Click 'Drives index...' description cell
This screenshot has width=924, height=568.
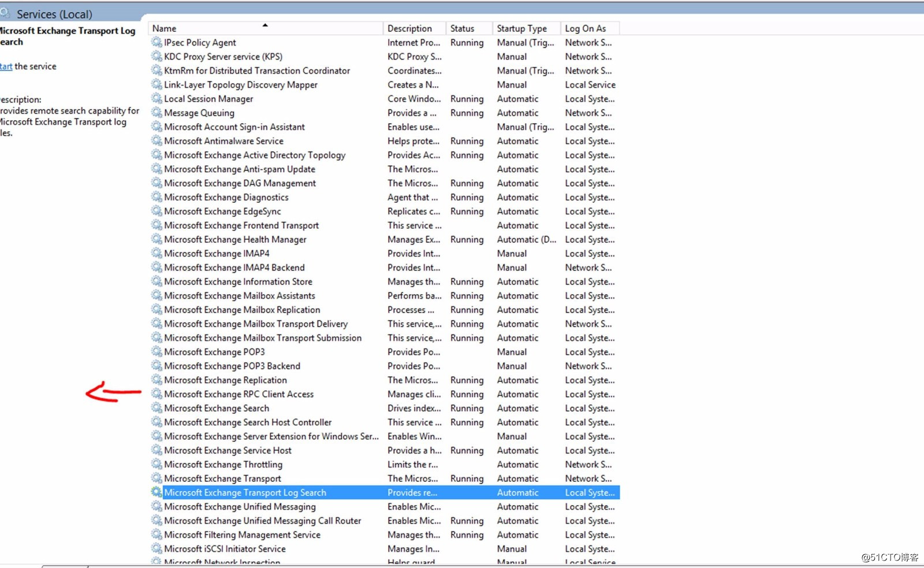(414, 408)
